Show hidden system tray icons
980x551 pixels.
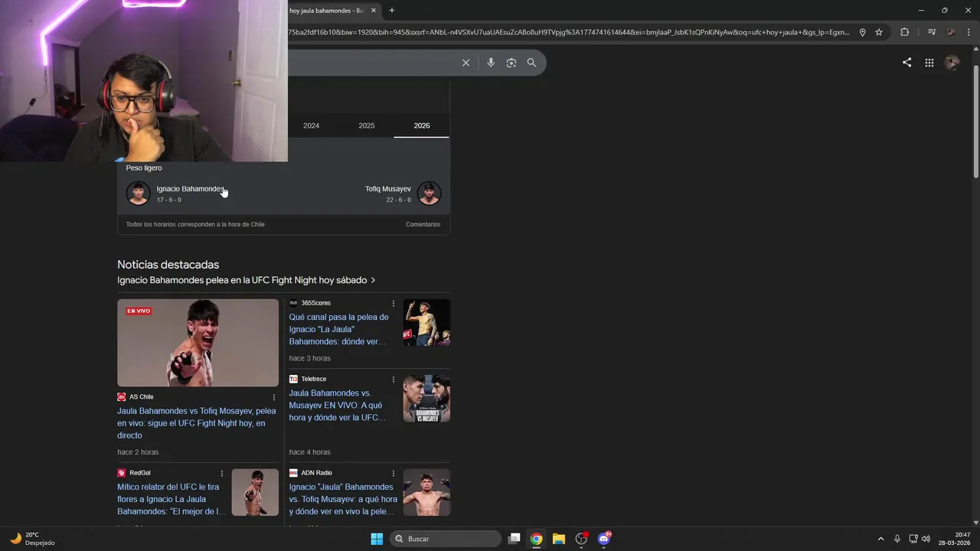[880, 539]
